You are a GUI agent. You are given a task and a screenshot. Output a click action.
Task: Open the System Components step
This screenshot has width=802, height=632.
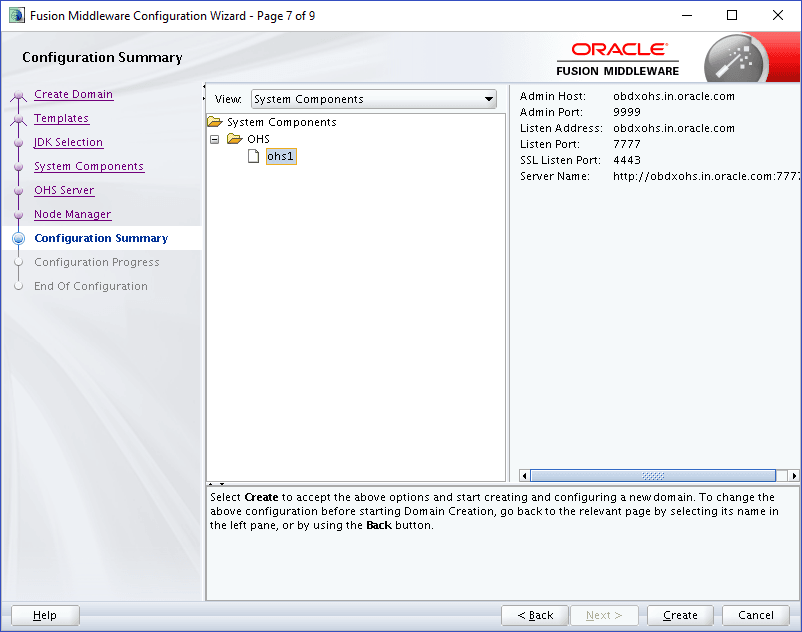pos(89,167)
